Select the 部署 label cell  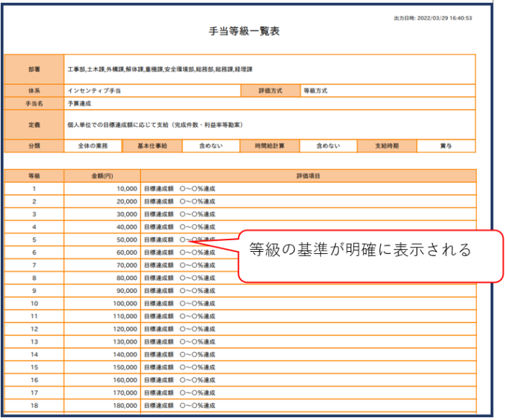pos(34,70)
